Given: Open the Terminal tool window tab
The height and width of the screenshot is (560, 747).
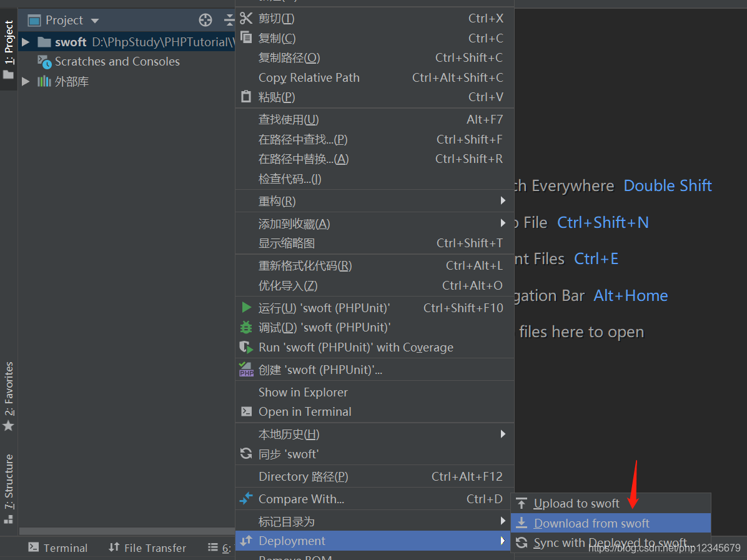Looking at the screenshot, I should [x=57, y=548].
